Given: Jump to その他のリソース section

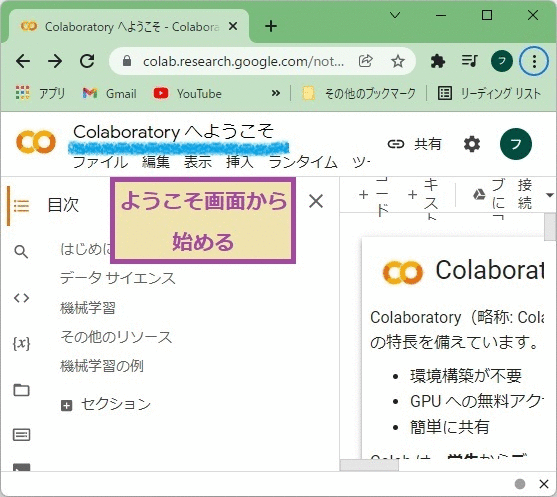Looking at the screenshot, I should (116, 337).
